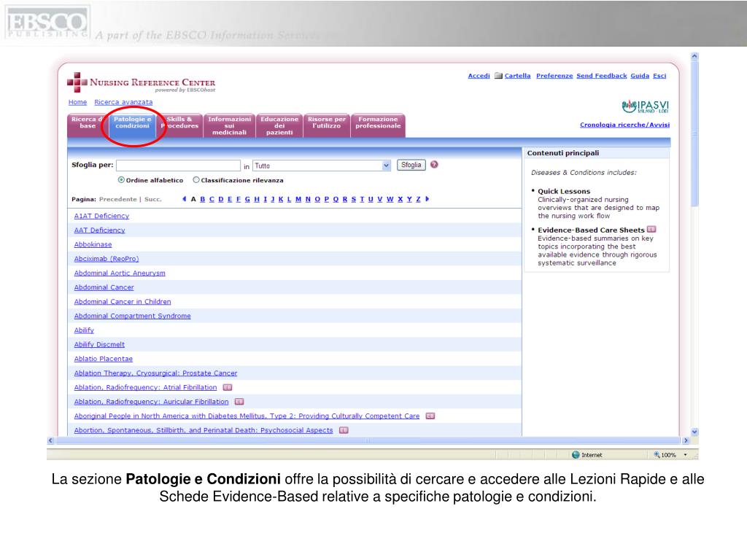Click inside the Sfoglia per text field
Viewport: 747px width, 560px height.
pyautogui.click(x=178, y=166)
